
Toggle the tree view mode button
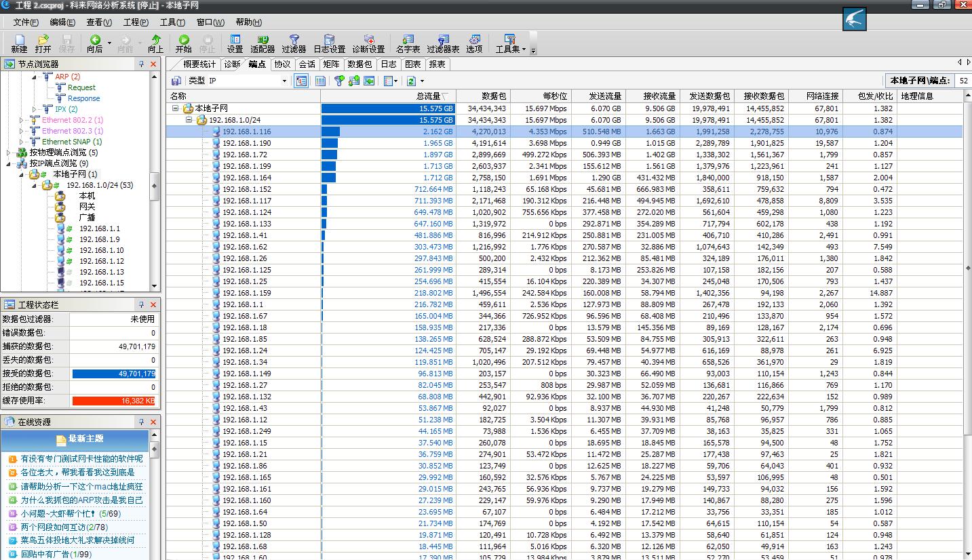[x=301, y=81]
